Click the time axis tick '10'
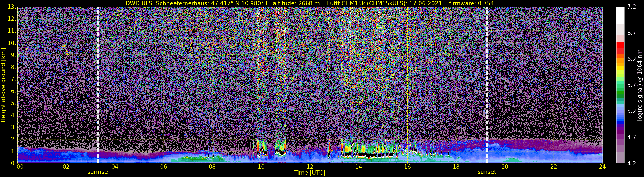The width and height of the screenshot is (644, 177). coord(261,167)
